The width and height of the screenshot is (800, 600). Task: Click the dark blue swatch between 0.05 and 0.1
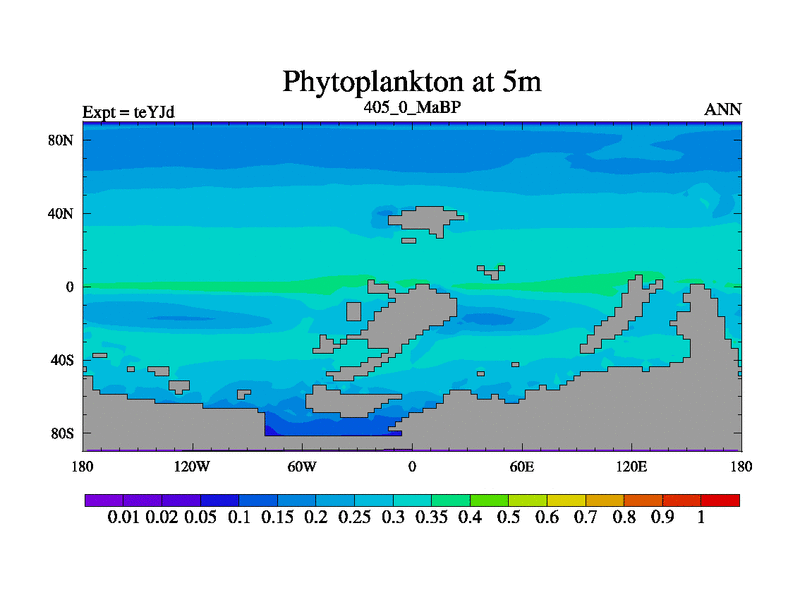point(219,500)
